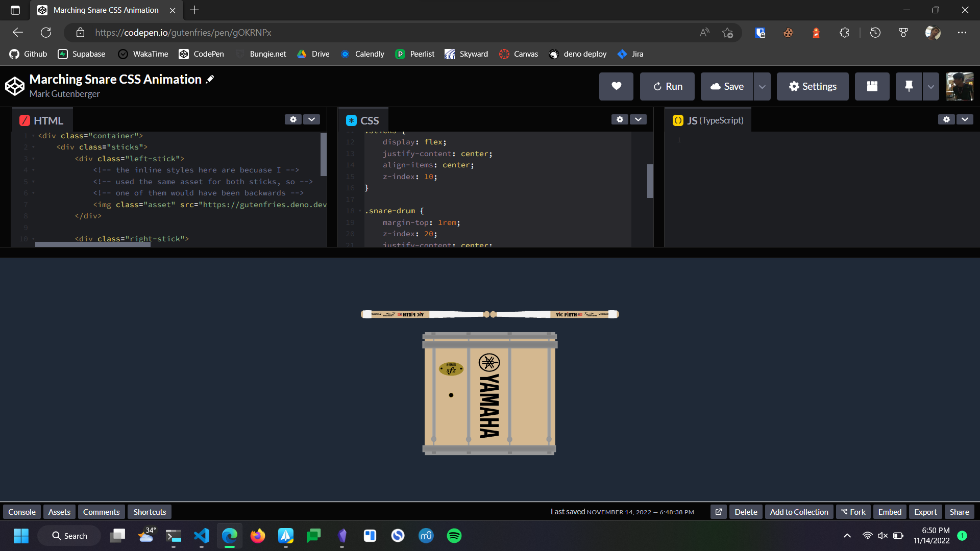Image resolution: width=980 pixels, height=551 pixels.
Task: Open Spotify from taskbar
Action: 454,536
